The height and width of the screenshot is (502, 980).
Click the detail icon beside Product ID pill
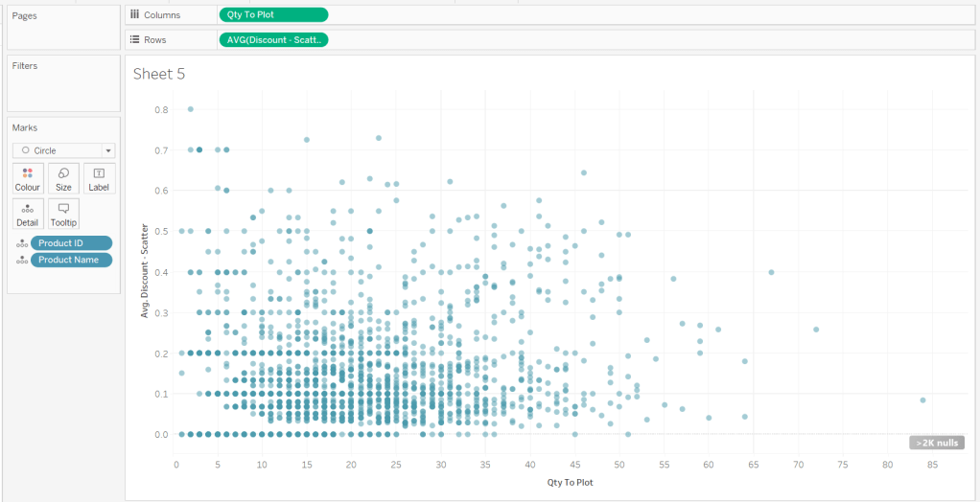pyautogui.click(x=21, y=244)
